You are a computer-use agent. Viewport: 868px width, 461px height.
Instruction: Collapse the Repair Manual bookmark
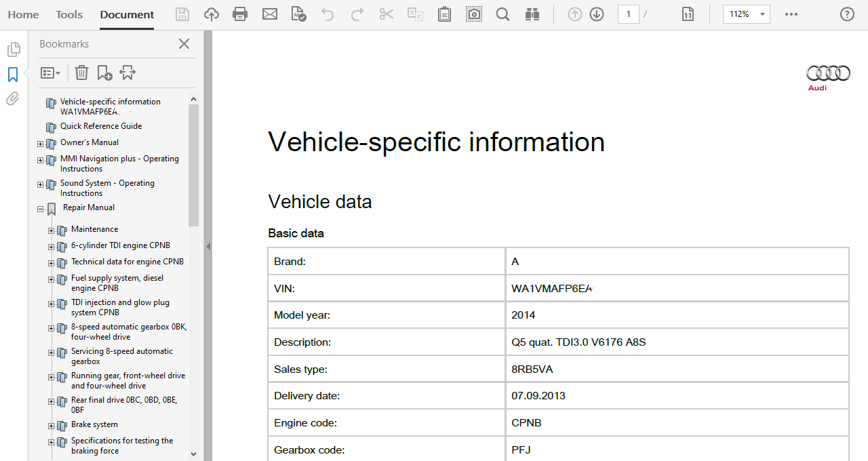tap(40, 209)
